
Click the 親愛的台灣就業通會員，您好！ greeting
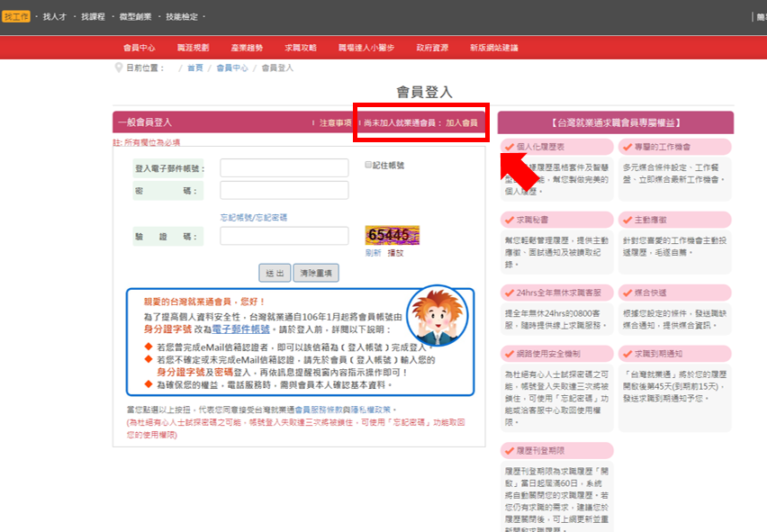point(204,302)
